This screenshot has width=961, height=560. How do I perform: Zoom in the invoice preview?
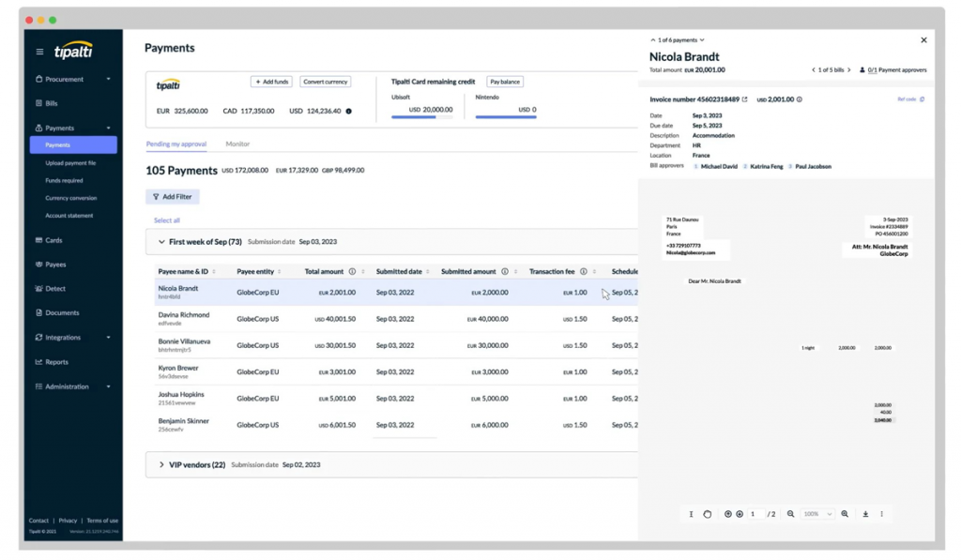[845, 514]
